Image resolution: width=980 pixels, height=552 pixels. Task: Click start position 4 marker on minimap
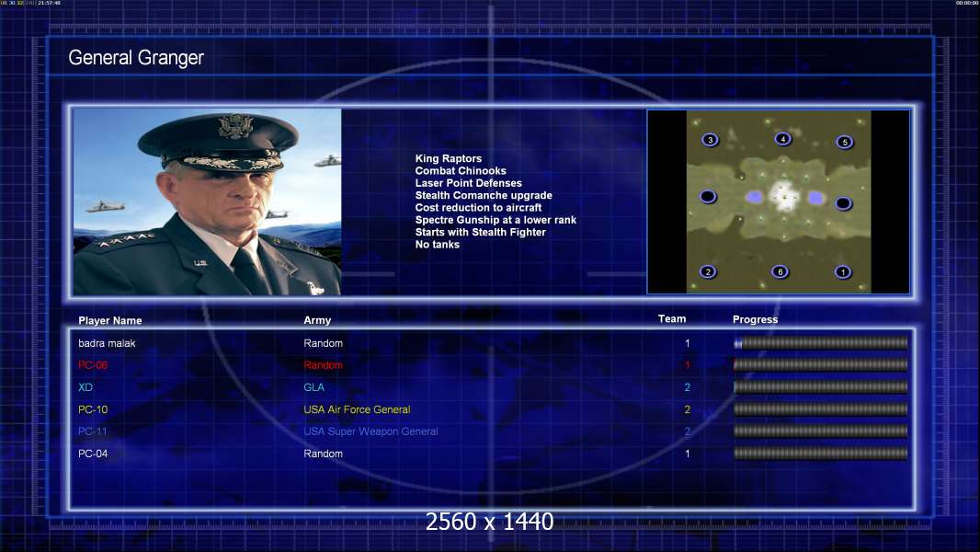782,139
